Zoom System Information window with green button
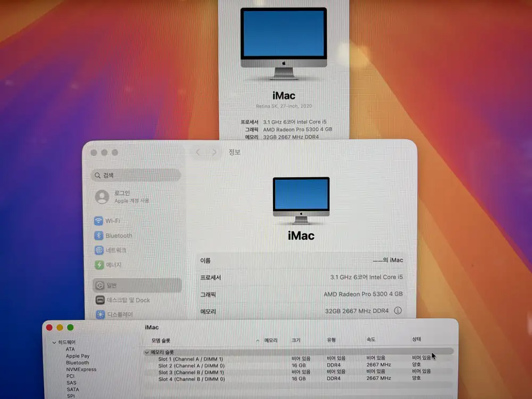The image size is (532, 399). [70, 327]
